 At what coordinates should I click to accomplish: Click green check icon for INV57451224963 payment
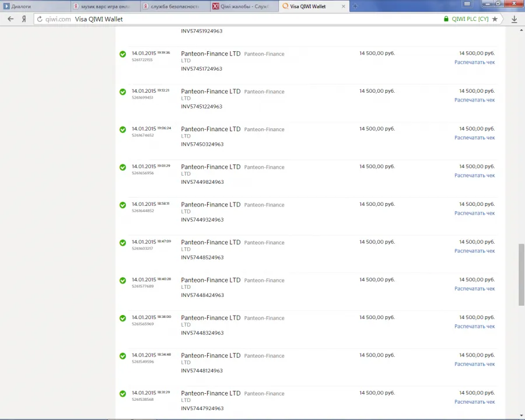click(x=123, y=92)
